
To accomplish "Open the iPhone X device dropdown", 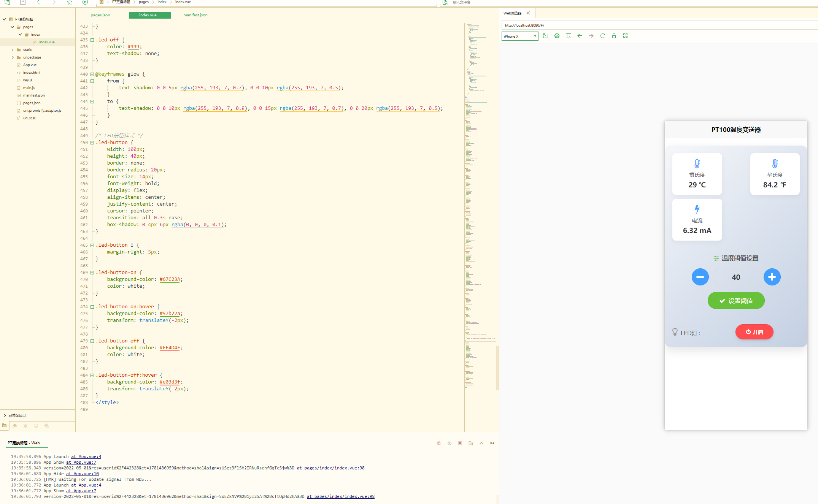I will tap(519, 36).
